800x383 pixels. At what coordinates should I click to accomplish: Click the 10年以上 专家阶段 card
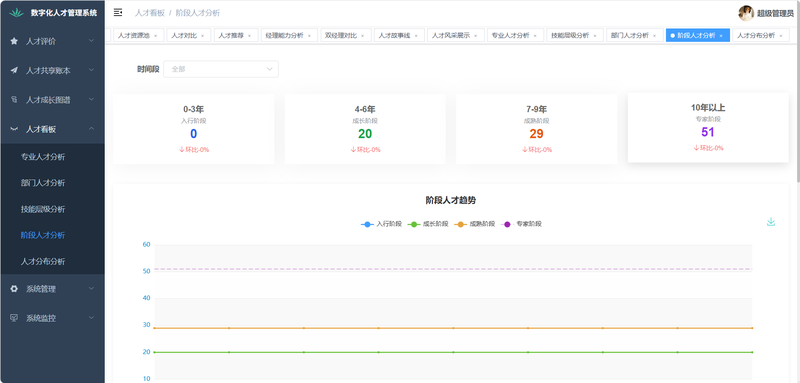click(x=708, y=127)
